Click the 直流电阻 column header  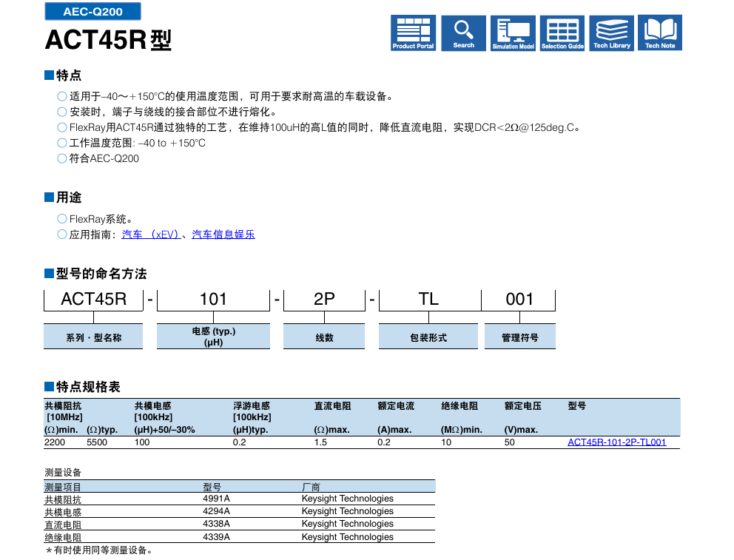332,405
